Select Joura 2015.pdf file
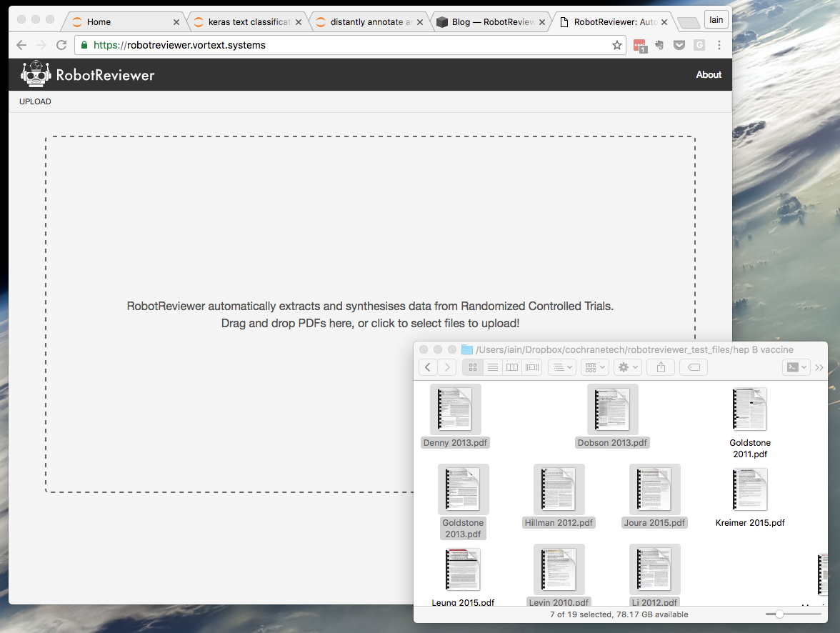 coord(654,497)
